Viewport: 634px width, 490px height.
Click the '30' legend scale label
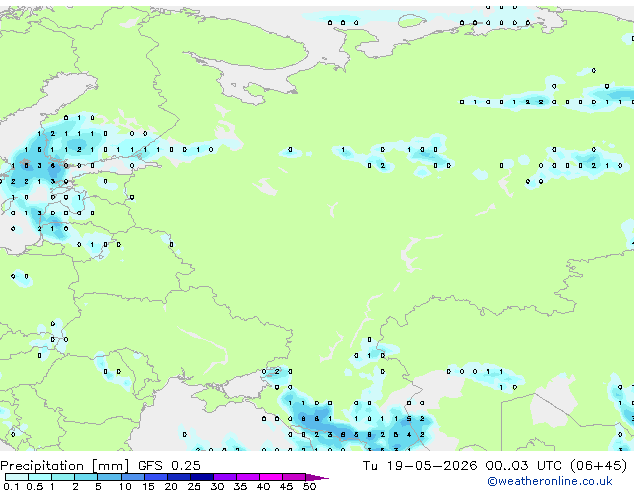tap(217, 486)
